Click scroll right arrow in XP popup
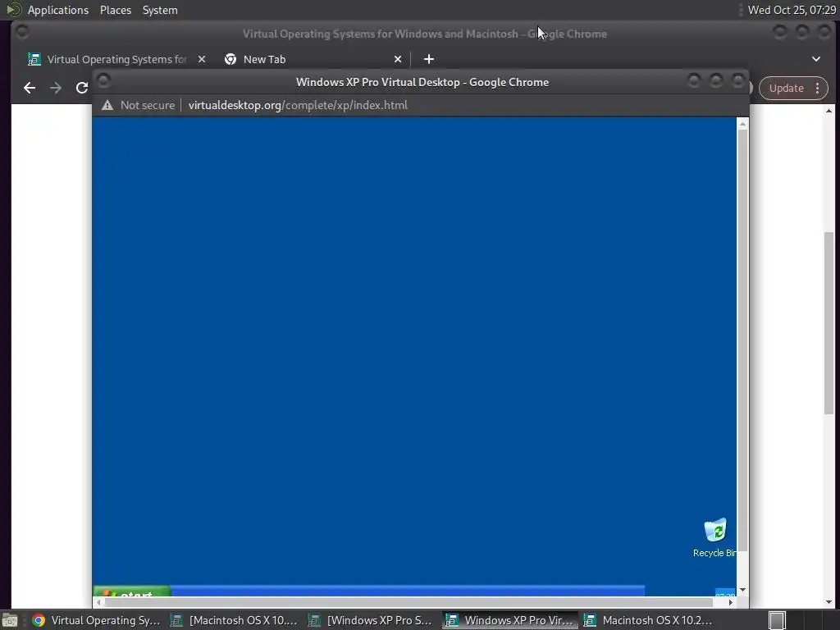The image size is (840, 630). click(x=731, y=602)
